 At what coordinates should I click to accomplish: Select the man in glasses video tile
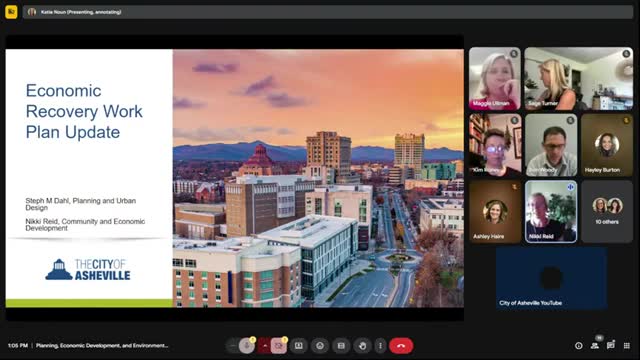(551, 145)
